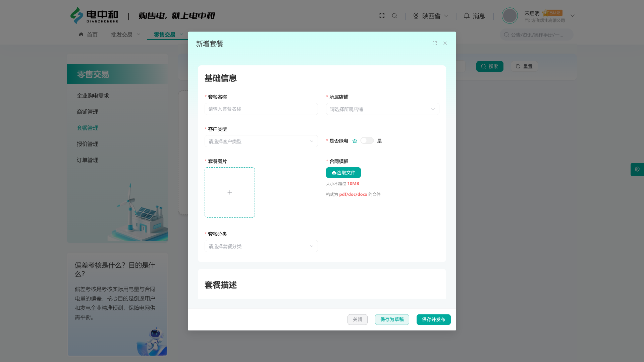Open the 套餐分类 dropdown
The height and width of the screenshot is (362, 644).
(261, 246)
